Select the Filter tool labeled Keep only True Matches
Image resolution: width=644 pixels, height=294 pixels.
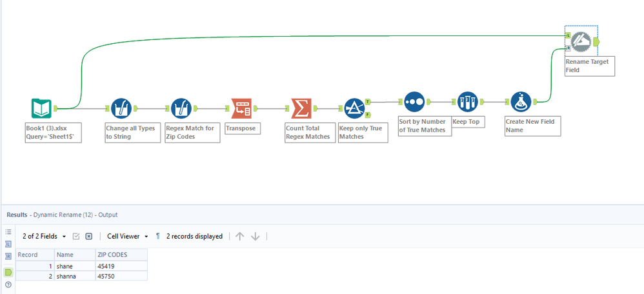coord(354,108)
